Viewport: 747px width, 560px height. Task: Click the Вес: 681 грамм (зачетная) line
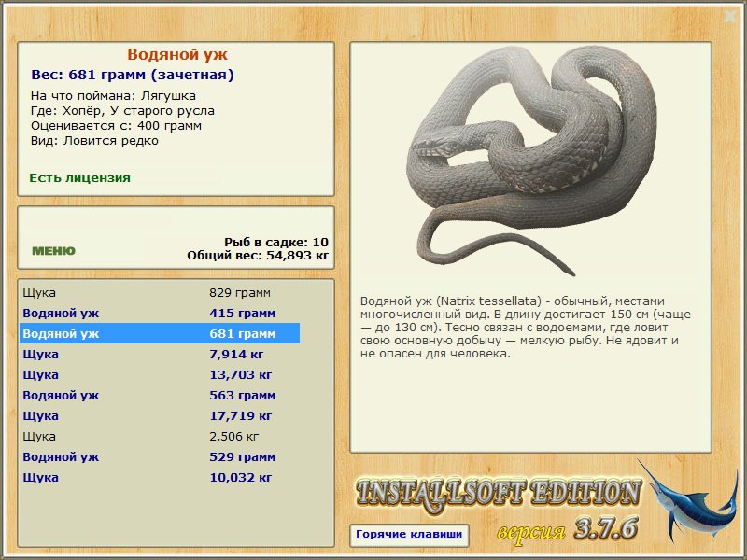(133, 75)
